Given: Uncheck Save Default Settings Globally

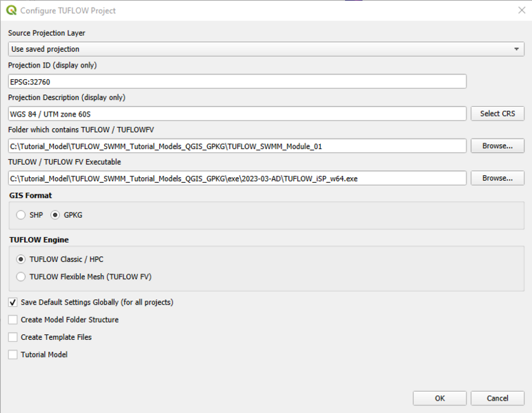Looking at the screenshot, I should [13, 303].
